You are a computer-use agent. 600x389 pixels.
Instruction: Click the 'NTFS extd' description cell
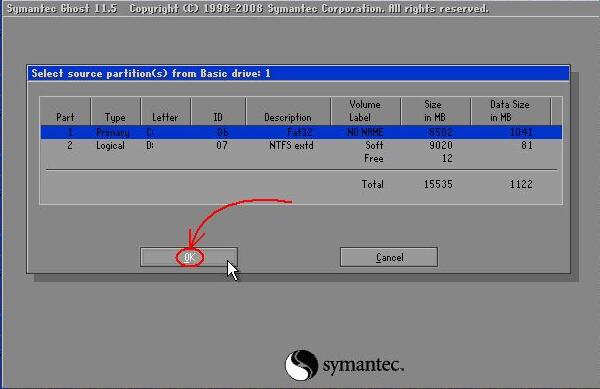(291, 146)
